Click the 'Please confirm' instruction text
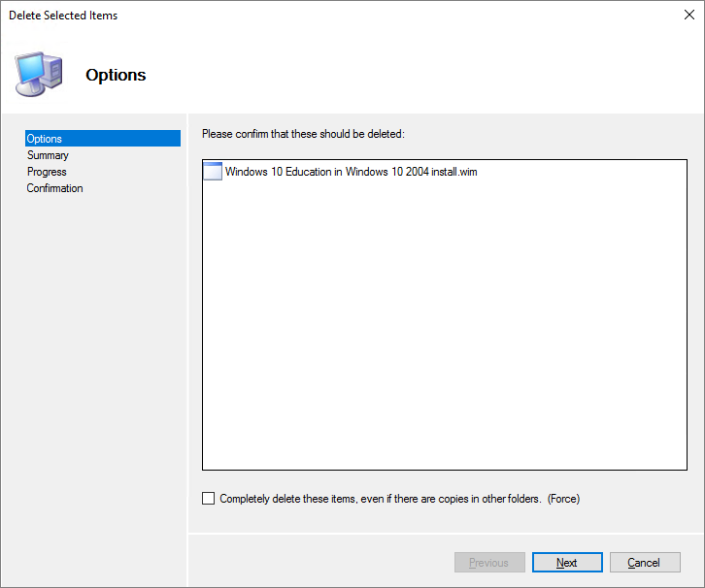The image size is (705, 588). [302, 133]
